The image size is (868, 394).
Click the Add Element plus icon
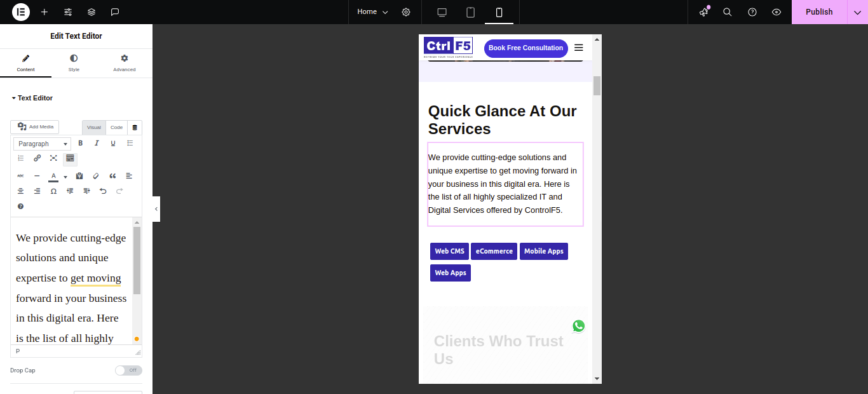point(44,12)
